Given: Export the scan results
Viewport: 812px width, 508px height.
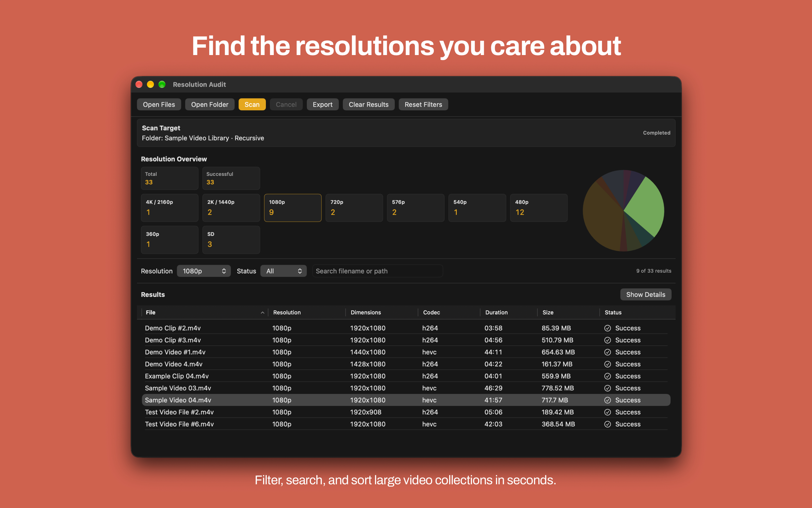Looking at the screenshot, I should point(323,104).
